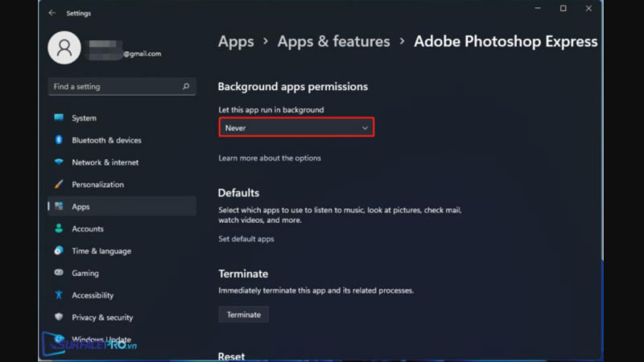Click the System icon in sidebar
Viewport: 644px width, 362px height.
[59, 117]
